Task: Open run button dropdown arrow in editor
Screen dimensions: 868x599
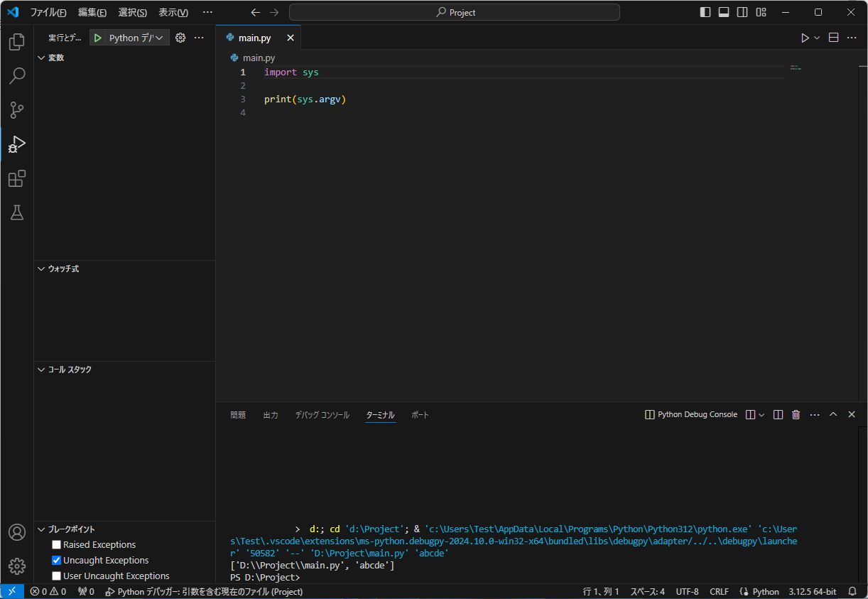Action: (817, 38)
